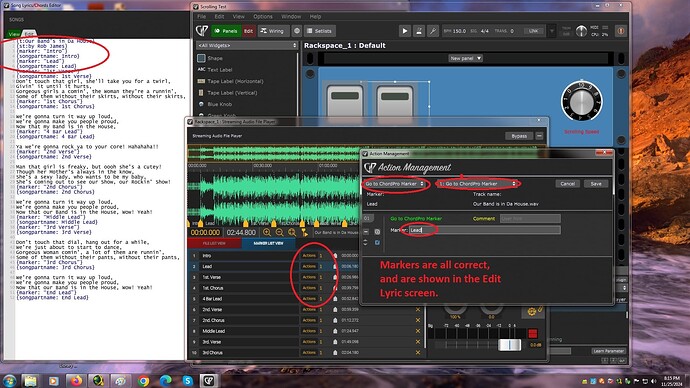Click the Scrolling Speed knob

[582, 102]
